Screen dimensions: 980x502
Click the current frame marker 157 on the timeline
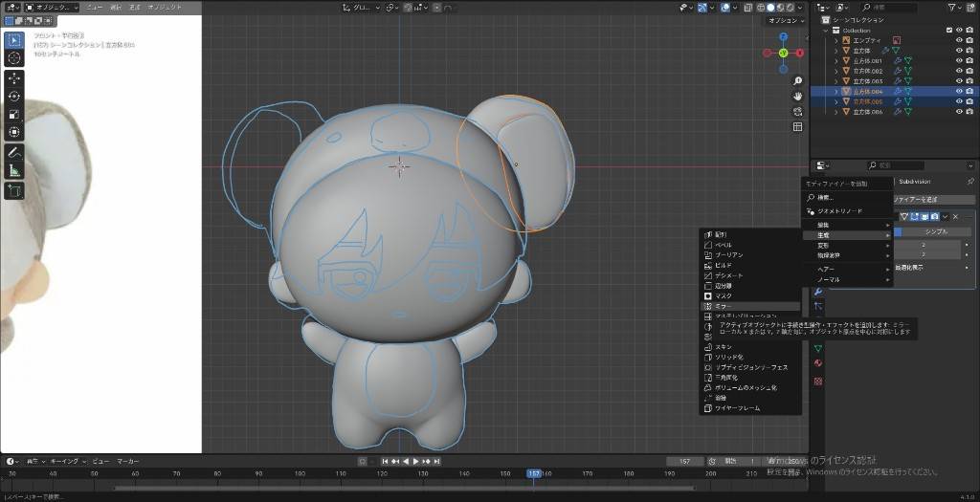533,472
